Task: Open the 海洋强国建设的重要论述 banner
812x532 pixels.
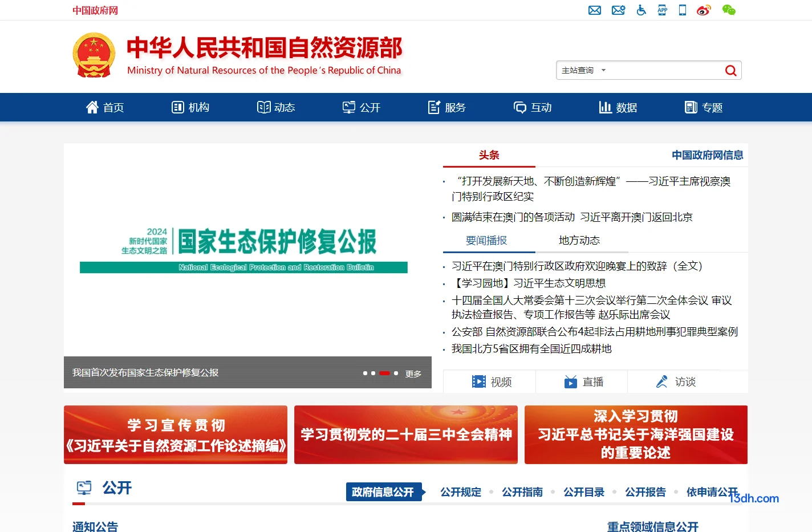Action: click(x=636, y=434)
